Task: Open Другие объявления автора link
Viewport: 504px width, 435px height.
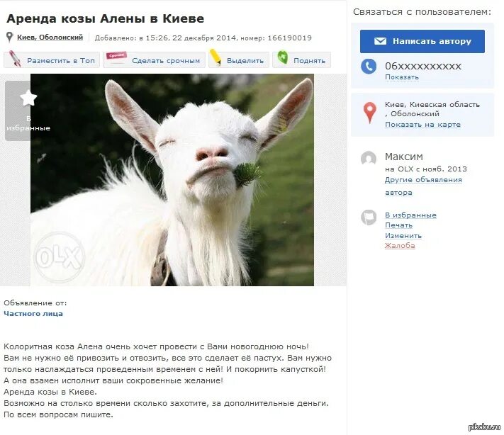Action: [423, 186]
